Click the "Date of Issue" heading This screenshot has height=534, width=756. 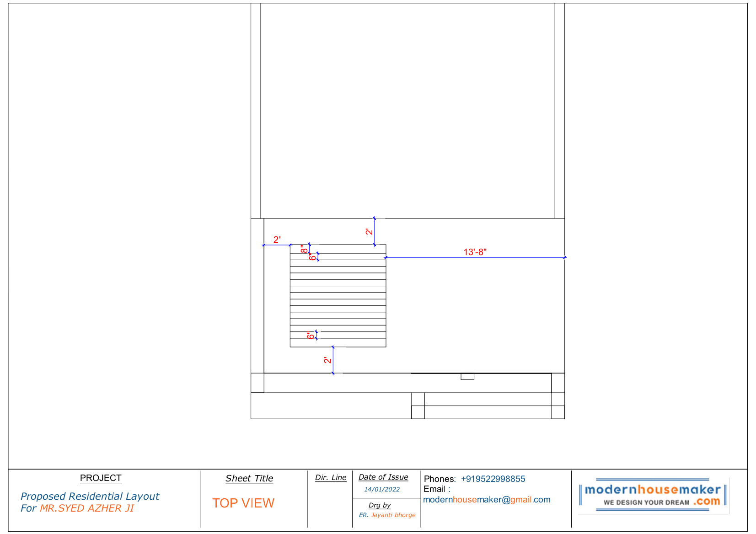pyautogui.click(x=383, y=477)
